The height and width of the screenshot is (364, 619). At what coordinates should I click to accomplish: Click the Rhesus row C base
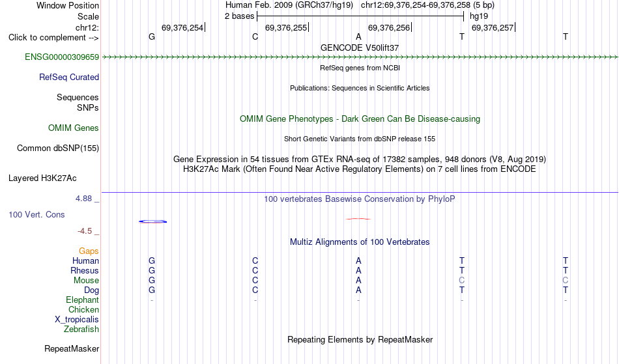tap(255, 271)
